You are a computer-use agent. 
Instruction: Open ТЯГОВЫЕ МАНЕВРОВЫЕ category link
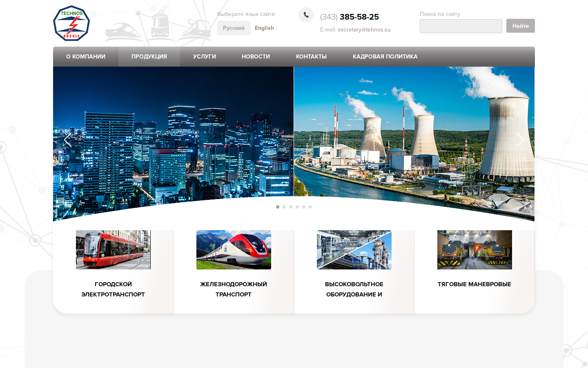pyautogui.click(x=474, y=284)
